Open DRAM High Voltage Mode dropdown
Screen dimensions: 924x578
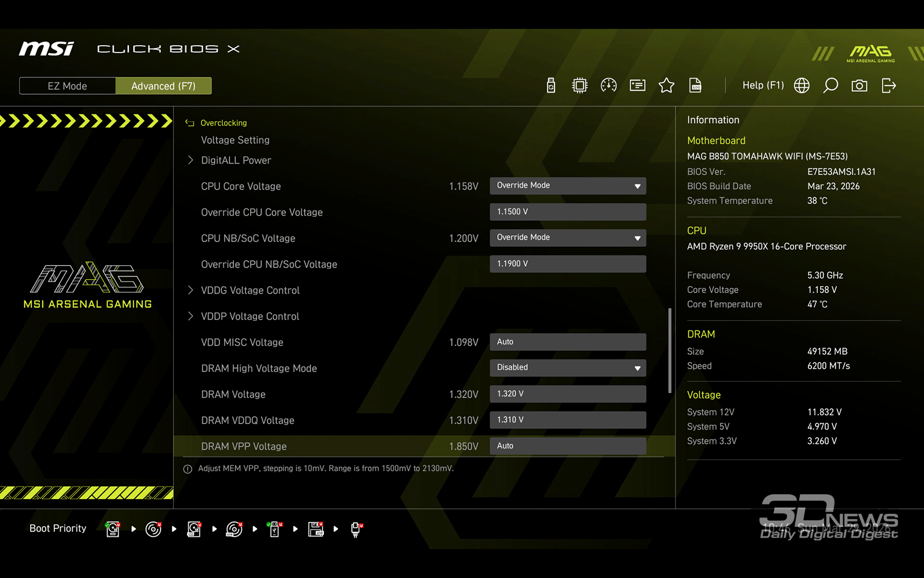(x=568, y=368)
